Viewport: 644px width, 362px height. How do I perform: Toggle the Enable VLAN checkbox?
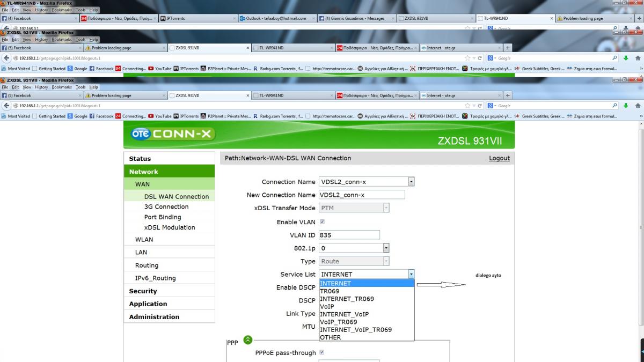click(322, 222)
